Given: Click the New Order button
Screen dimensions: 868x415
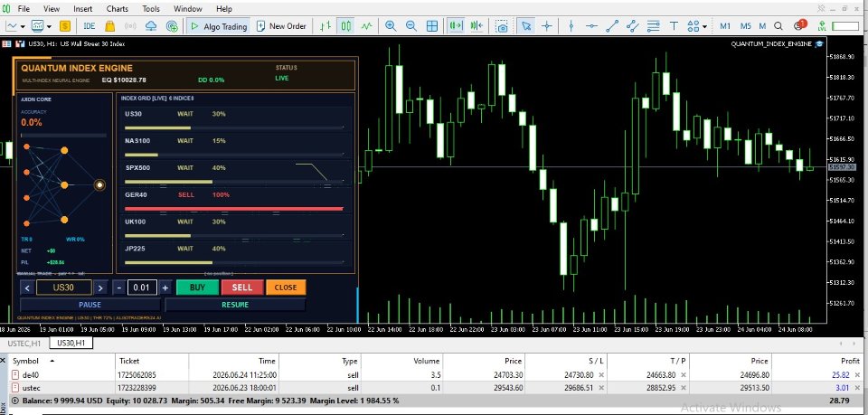Looking at the screenshot, I should 281,26.
